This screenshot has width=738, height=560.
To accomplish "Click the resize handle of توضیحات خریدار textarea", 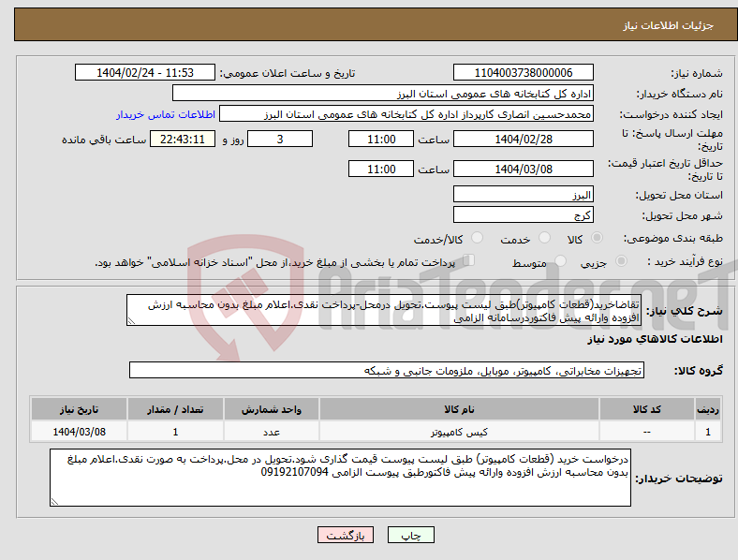I will pyautogui.click(x=54, y=502).
